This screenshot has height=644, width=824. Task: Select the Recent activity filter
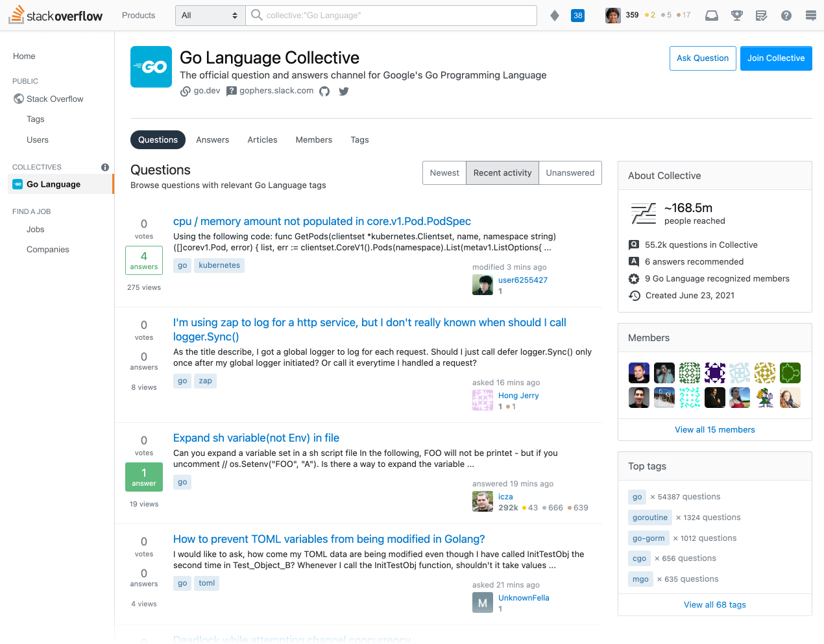(x=502, y=173)
